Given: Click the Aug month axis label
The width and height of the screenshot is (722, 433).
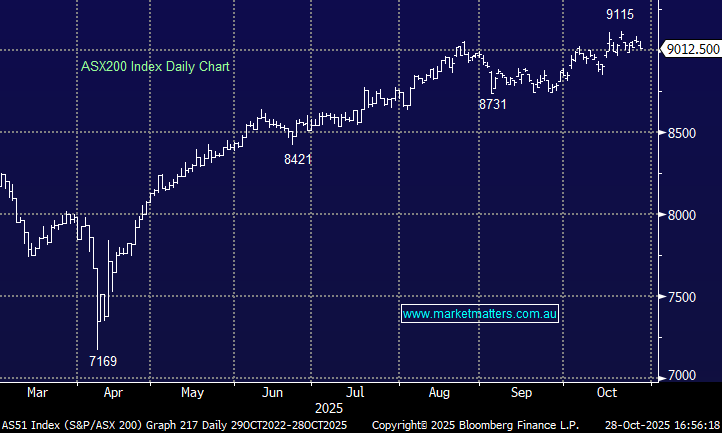Looking at the screenshot, I should pos(437,392).
